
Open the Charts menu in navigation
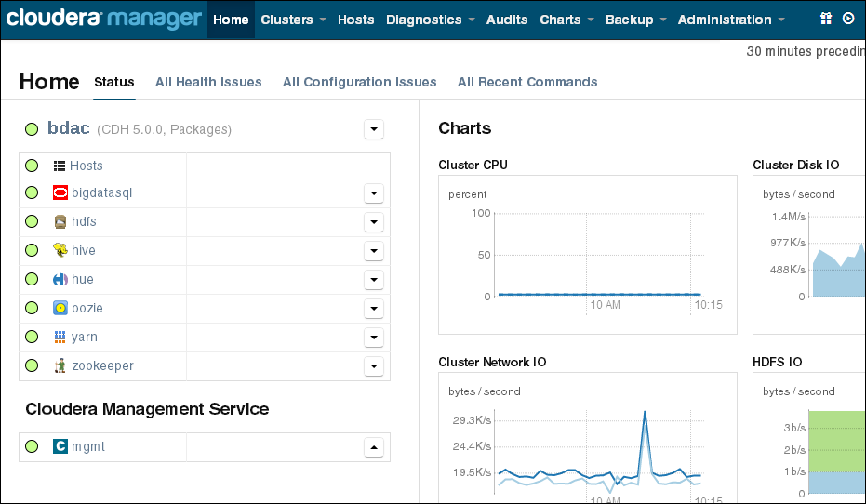tap(566, 20)
